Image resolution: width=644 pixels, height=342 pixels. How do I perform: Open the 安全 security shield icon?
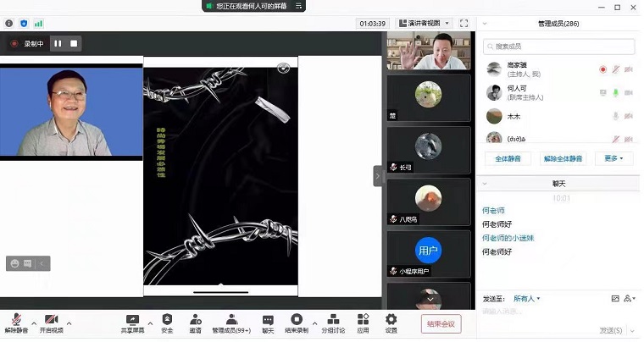pyautogui.click(x=167, y=320)
